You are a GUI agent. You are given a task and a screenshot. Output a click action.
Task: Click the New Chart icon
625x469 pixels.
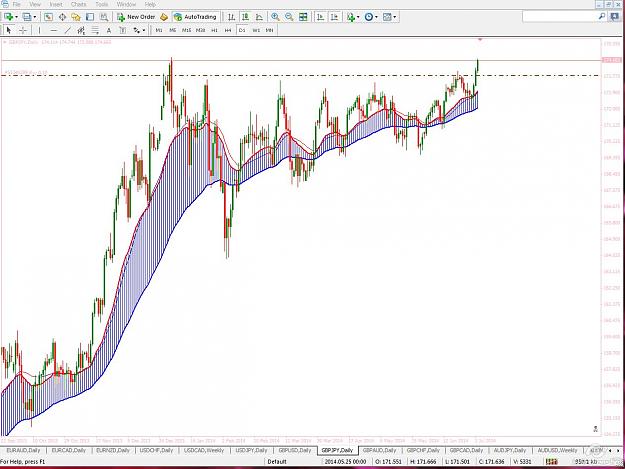pyautogui.click(x=8, y=17)
